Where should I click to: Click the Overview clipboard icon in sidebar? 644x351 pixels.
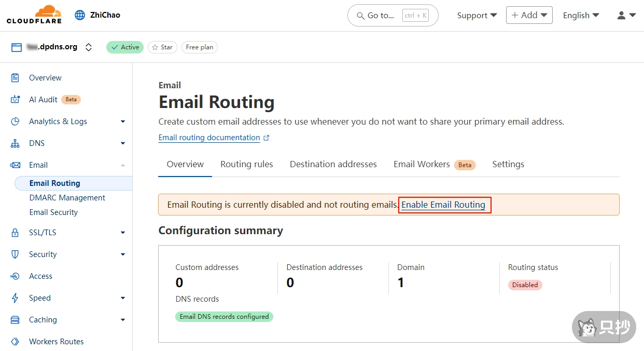tap(15, 78)
